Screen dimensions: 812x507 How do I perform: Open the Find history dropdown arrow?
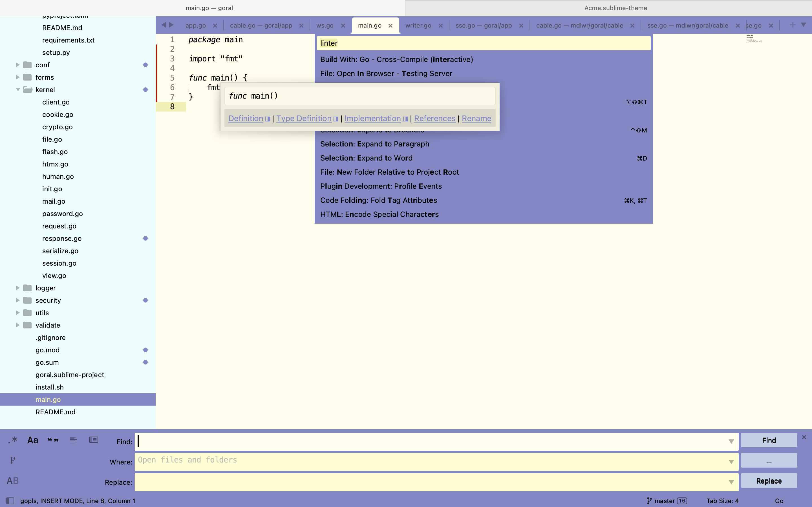[731, 442]
